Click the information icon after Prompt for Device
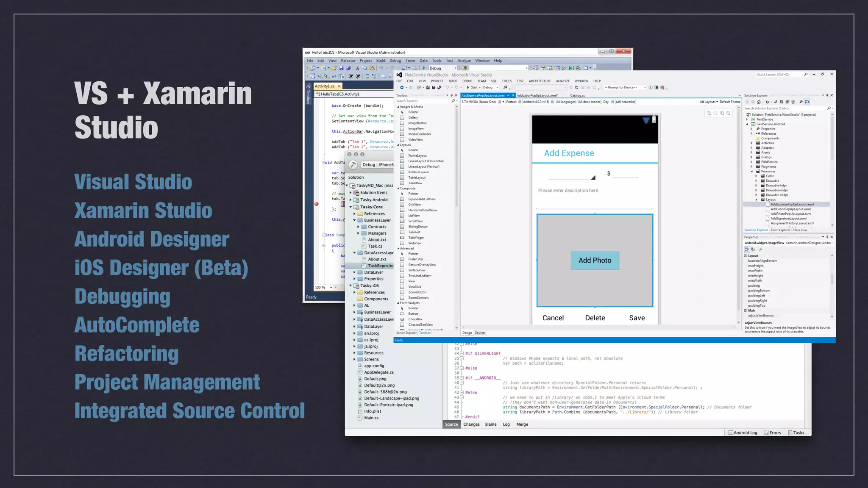 (x=651, y=87)
